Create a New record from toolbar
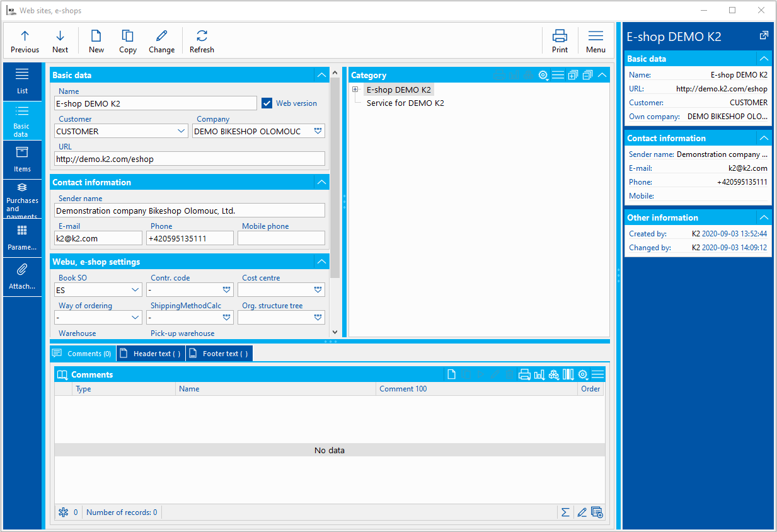The height and width of the screenshot is (532, 777). (x=96, y=41)
